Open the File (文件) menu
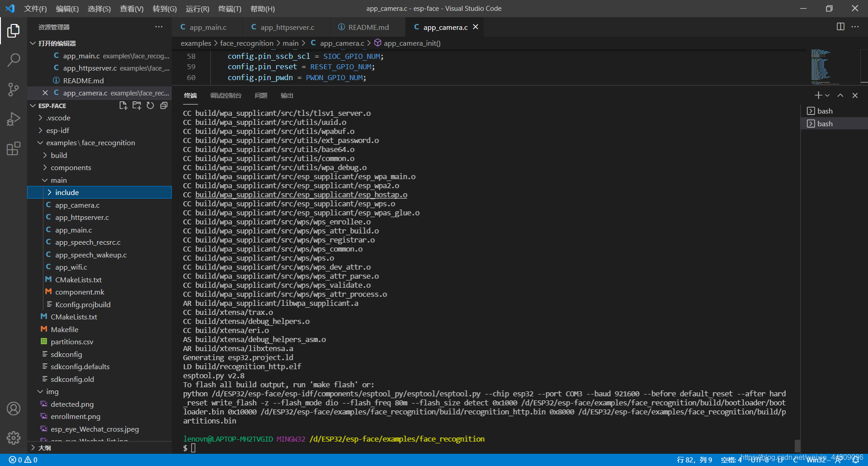Screen dimensions: 868x466 pos(35,9)
